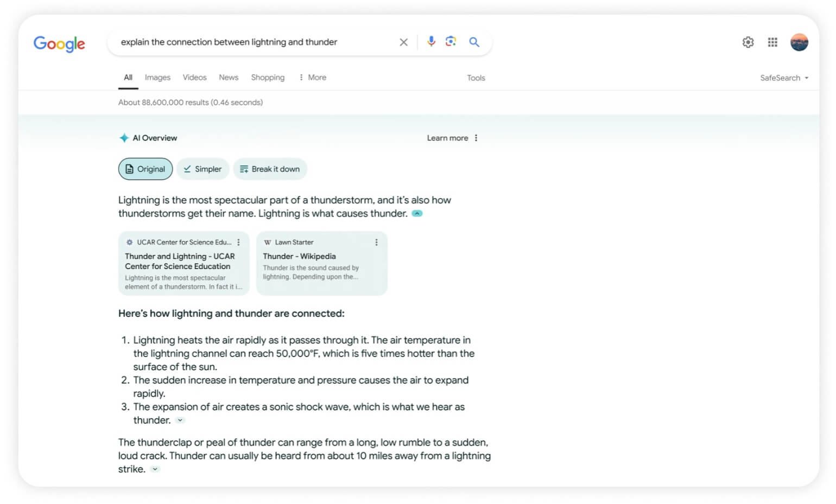The width and height of the screenshot is (836, 504).
Task: Click the Learn more link
Action: pyautogui.click(x=447, y=138)
